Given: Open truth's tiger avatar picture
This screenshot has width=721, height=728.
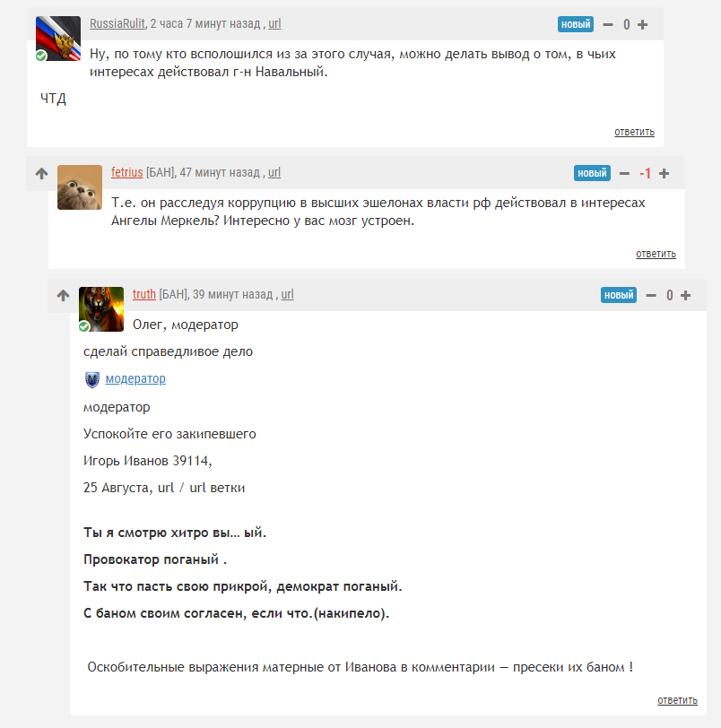Looking at the screenshot, I should click(x=101, y=309).
